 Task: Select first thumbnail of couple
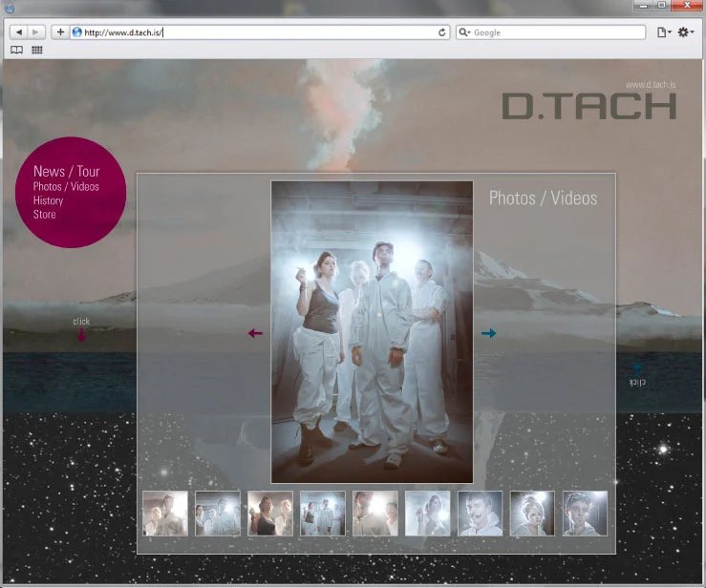(165, 514)
